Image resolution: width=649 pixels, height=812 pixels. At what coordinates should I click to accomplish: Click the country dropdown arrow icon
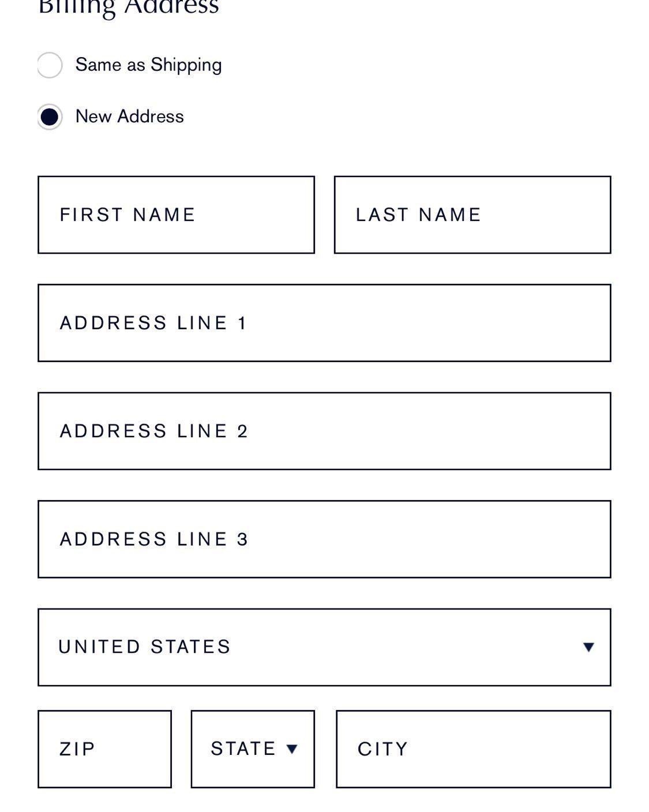point(588,647)
